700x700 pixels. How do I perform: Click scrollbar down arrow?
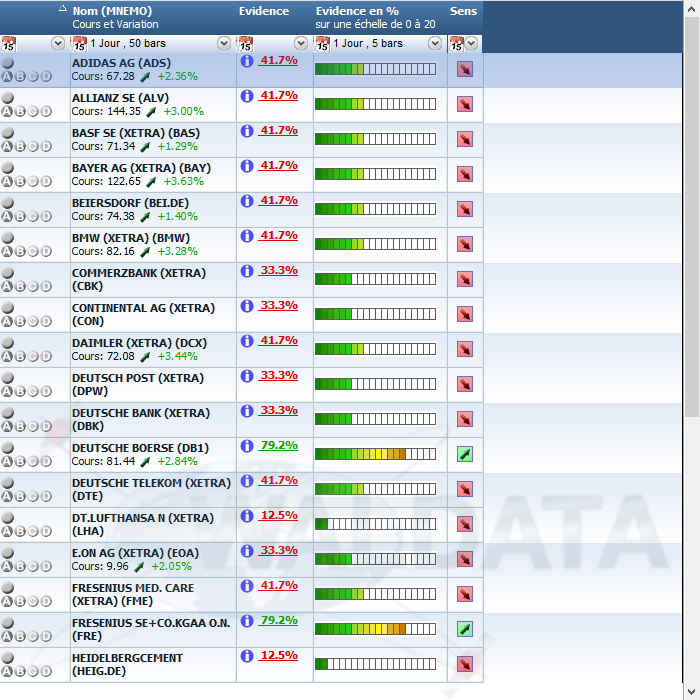point(692,692)
